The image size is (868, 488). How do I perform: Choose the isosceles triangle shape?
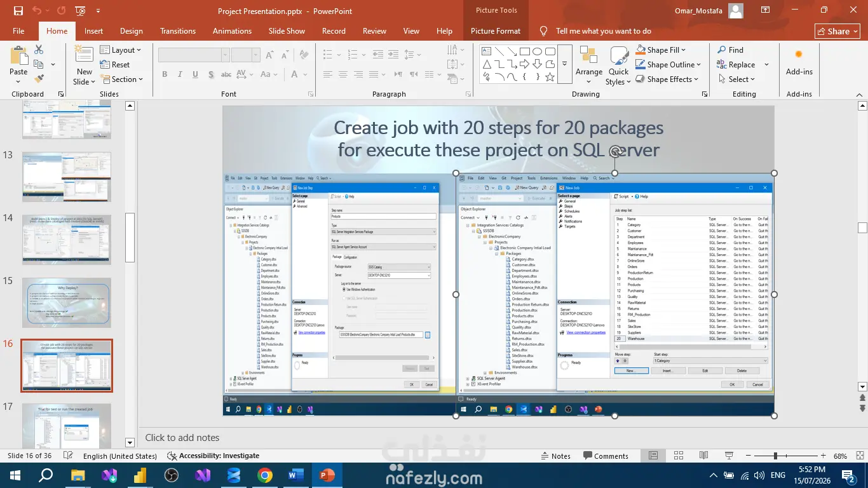coord(487,64)
